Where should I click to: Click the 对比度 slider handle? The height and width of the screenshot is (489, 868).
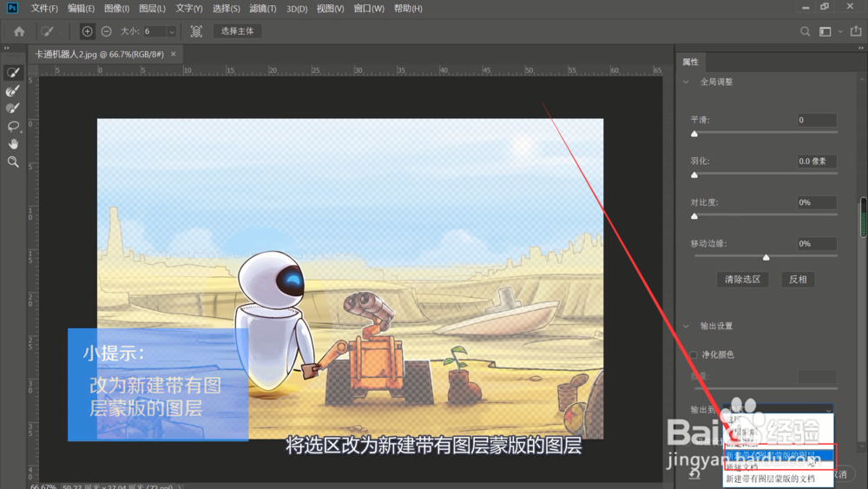click(x=694, y=216)
